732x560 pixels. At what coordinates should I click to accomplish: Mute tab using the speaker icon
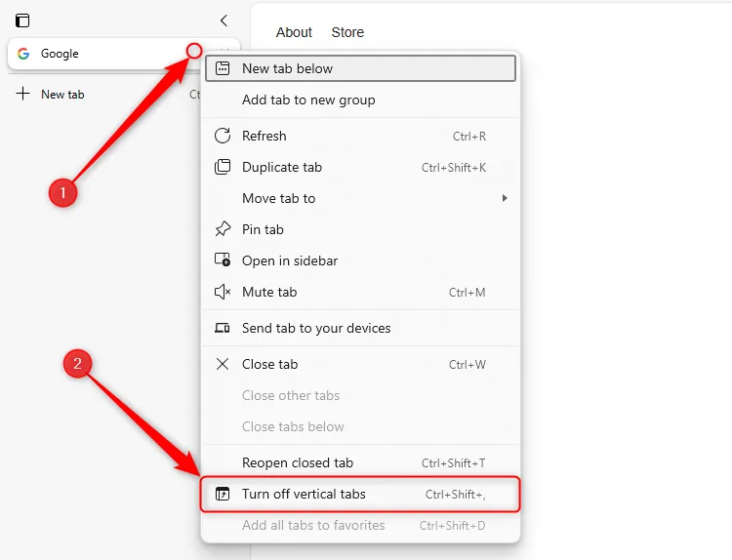click(223, 292)
